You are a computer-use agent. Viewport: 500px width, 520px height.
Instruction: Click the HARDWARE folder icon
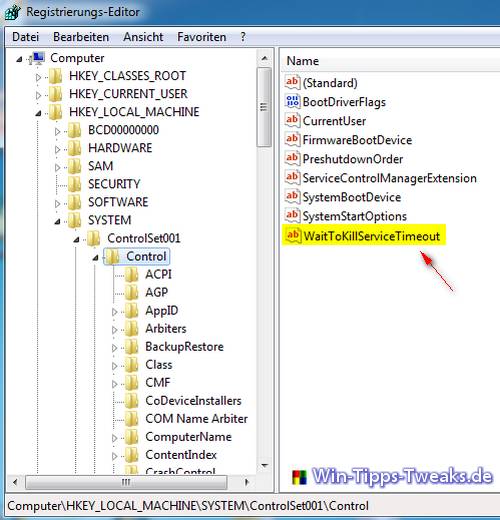pos(74,148)
